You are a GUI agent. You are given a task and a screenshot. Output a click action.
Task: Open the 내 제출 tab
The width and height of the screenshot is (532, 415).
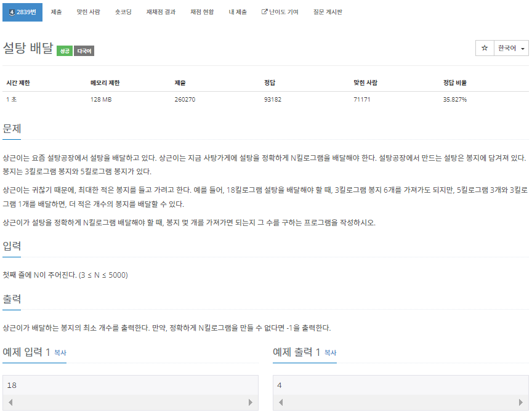pos(238,12)
